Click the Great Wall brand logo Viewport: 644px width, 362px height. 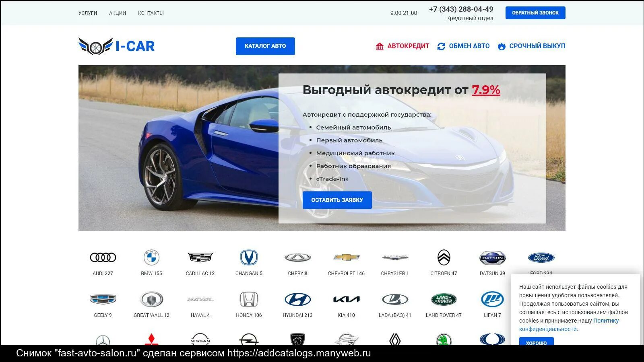click(151, 299)
